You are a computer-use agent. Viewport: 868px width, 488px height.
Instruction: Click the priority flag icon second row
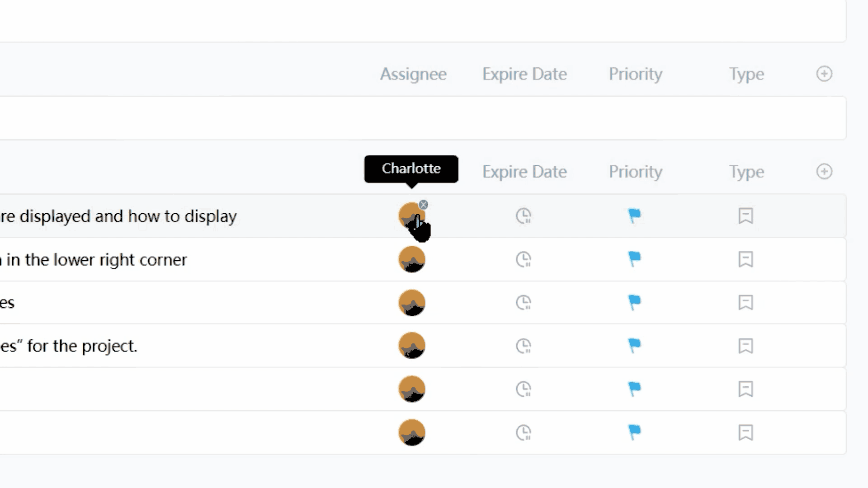[635, 258]
